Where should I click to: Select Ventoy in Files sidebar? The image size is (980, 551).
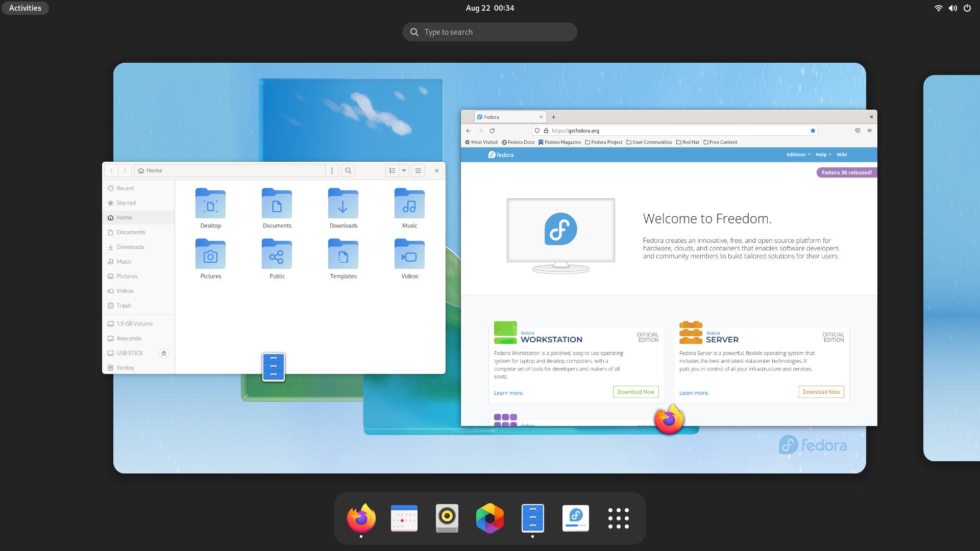click(138, 367)
